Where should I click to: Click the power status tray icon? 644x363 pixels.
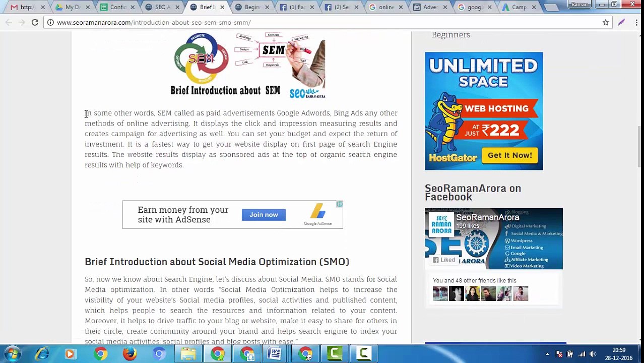[x=570, y=354]
